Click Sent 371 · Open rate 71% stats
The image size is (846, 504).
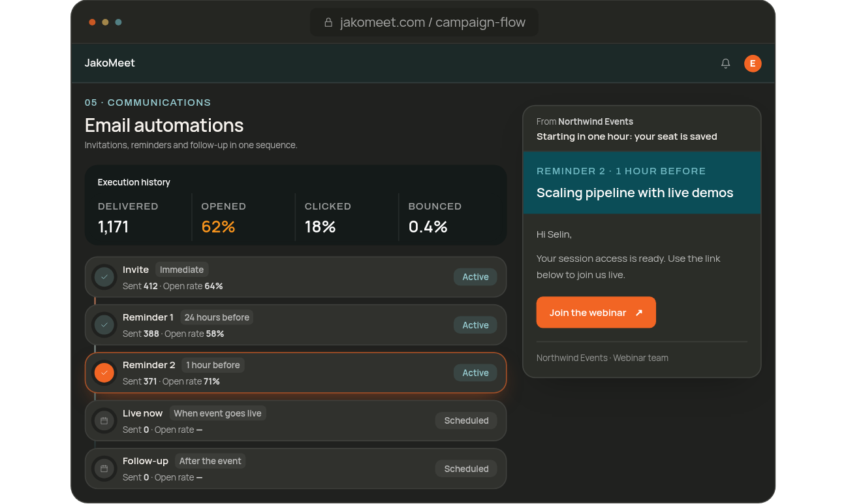[171, 381]
